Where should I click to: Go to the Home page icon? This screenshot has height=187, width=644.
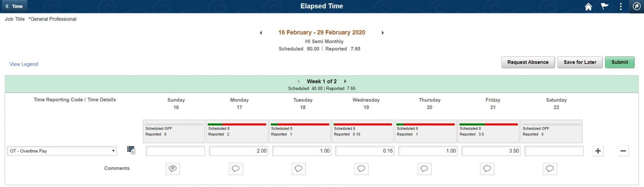588,7
